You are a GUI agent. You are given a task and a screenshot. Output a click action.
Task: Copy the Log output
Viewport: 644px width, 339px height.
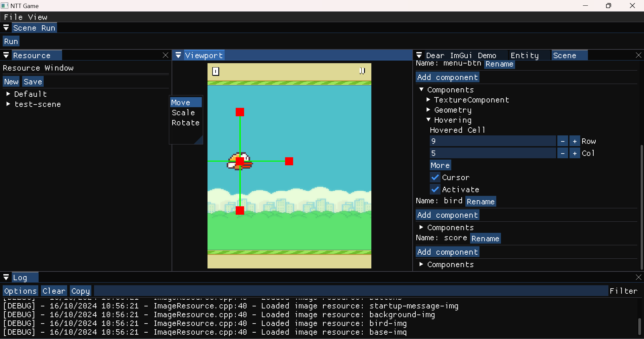[81, 291]
